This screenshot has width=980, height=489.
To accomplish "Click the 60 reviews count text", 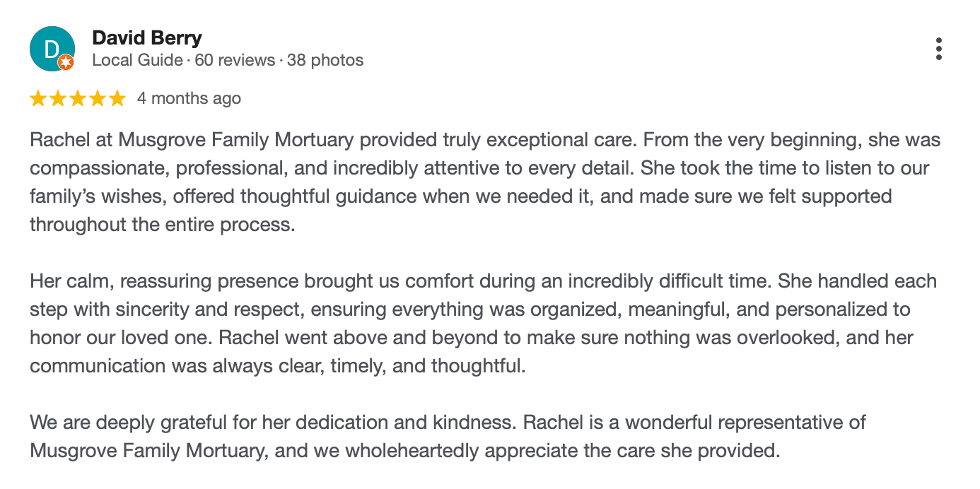I will point(235,60).
